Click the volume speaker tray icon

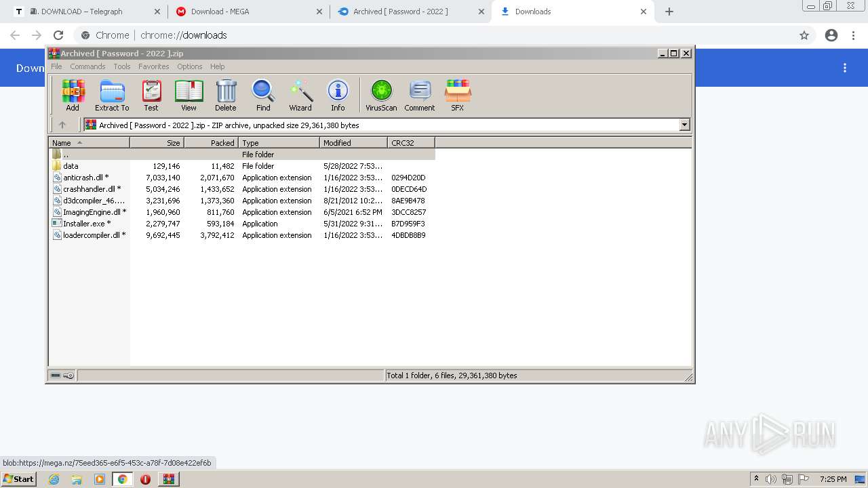click(x=770, y=479)
